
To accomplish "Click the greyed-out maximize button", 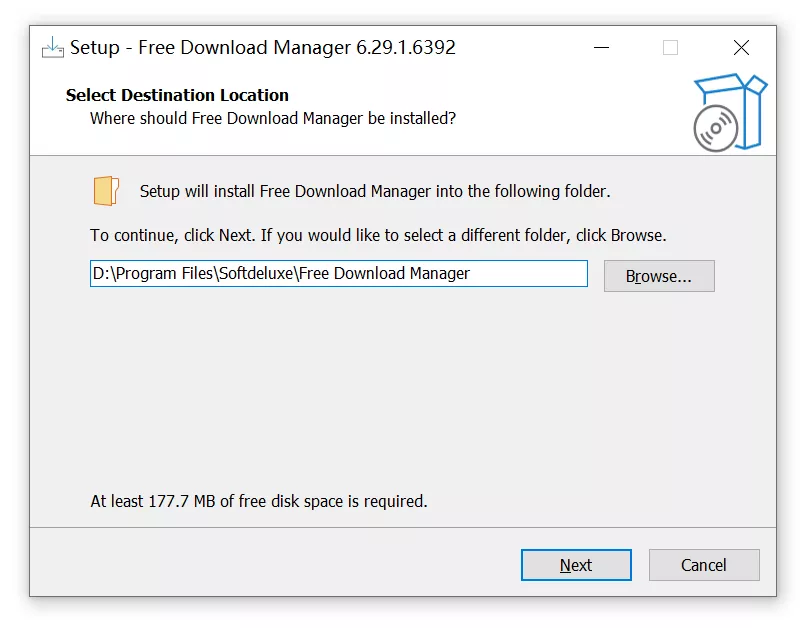I will [670, 47].
